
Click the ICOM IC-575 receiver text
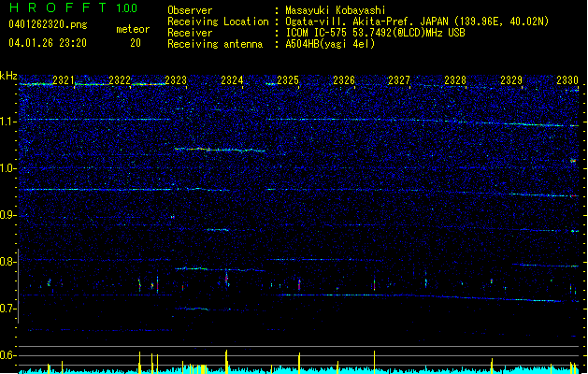coord(375,33)
